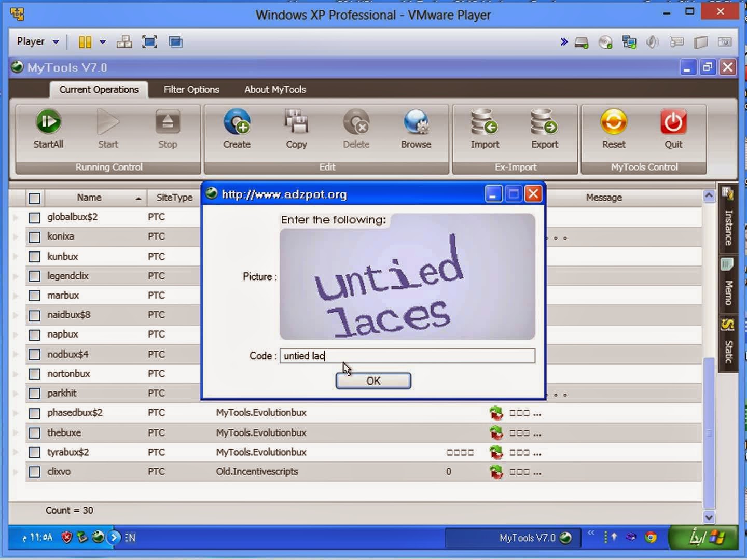Focus the captcha Code input field
Viewport: 747px width, 560px height.
click(x=407, y=356)
